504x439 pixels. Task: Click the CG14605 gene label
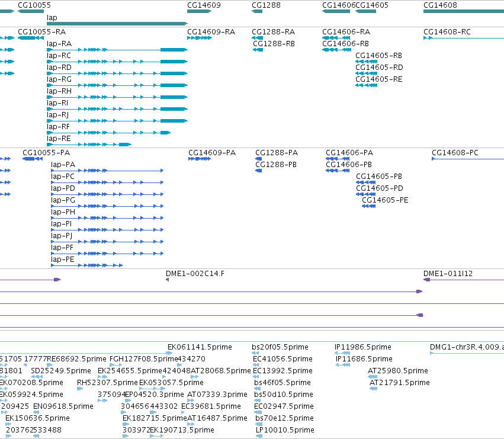click(x=372, y=5)
